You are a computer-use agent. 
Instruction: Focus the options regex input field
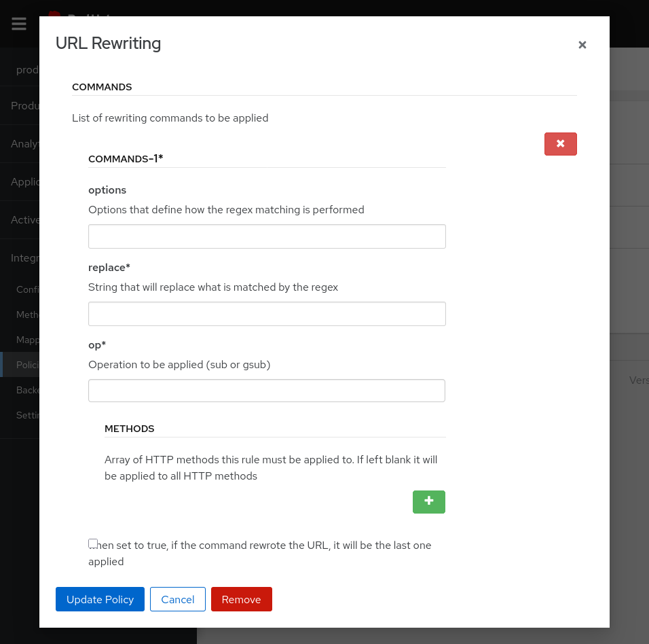(267, 236)
